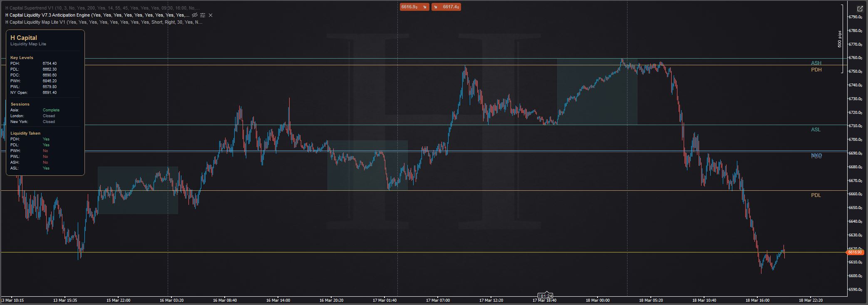Screen dimensions: 868x305
Task: Click the ASL liquidity taken Yes value
Action: coord(46,168)
